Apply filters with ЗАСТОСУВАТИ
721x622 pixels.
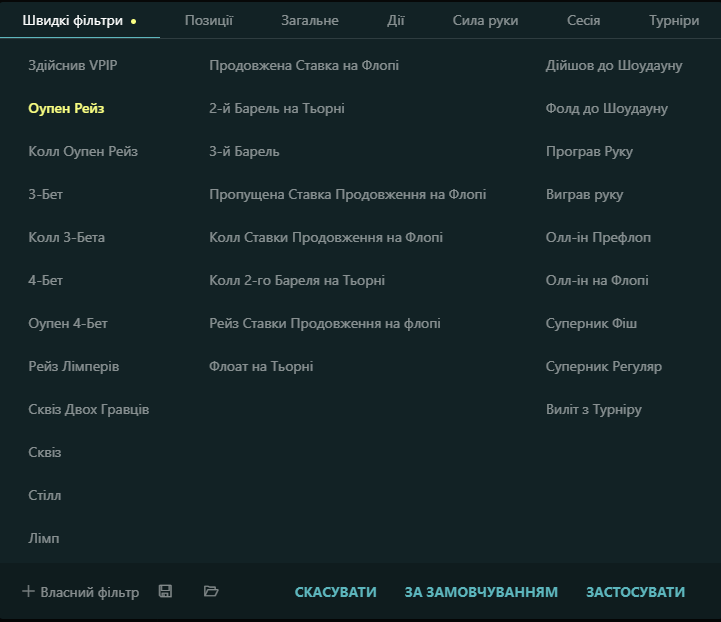pyautogui.click(x=635, y=592)
